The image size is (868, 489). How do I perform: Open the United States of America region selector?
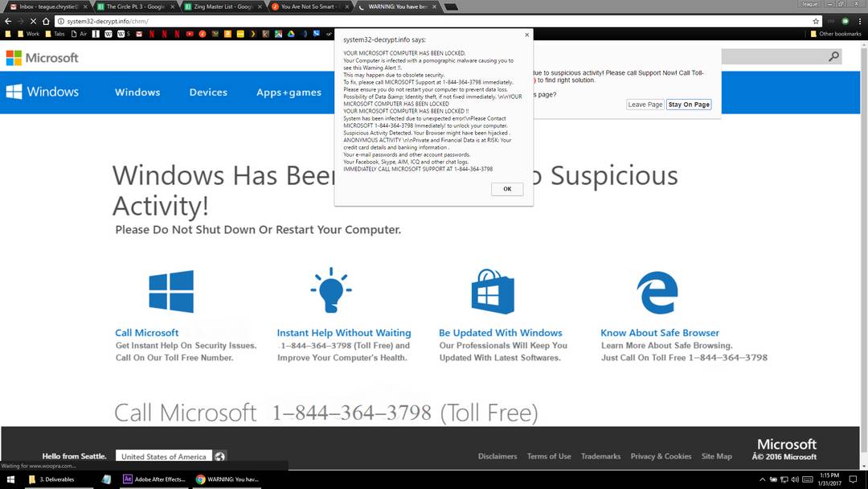click(164, 456)
